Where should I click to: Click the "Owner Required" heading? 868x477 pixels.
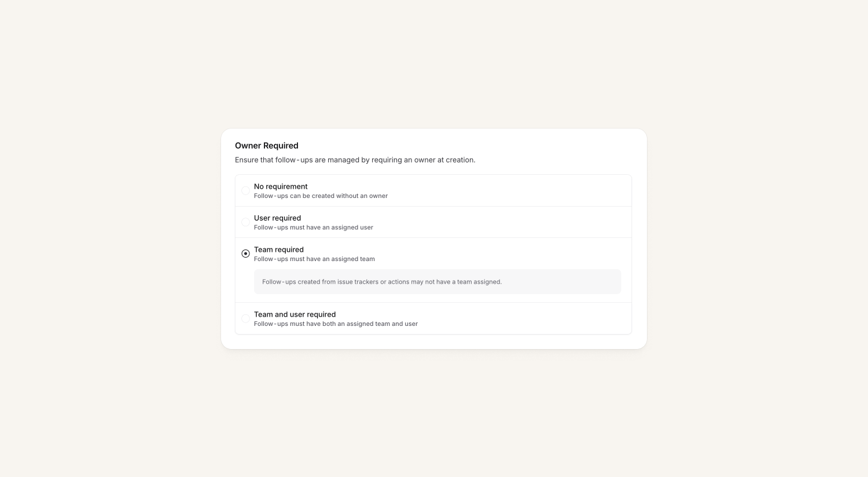coord(266,146)
